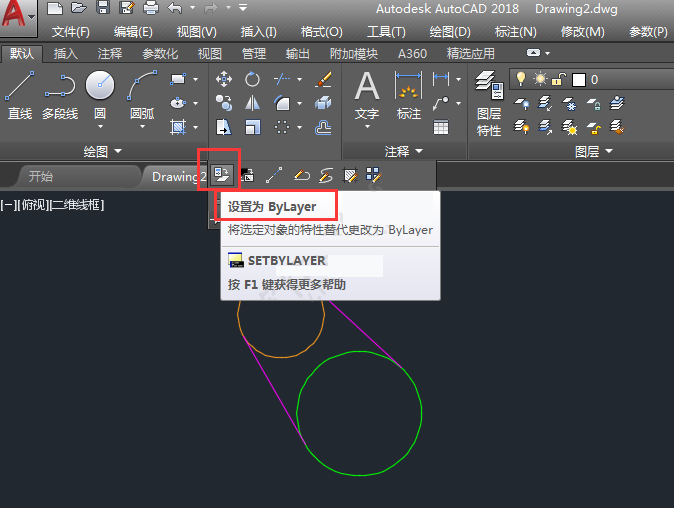Switch to the Start (开始) file tab

40,176
